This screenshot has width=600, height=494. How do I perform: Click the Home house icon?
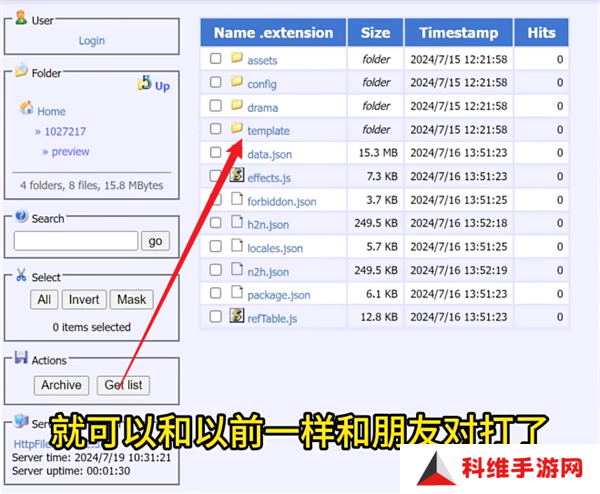27,108
